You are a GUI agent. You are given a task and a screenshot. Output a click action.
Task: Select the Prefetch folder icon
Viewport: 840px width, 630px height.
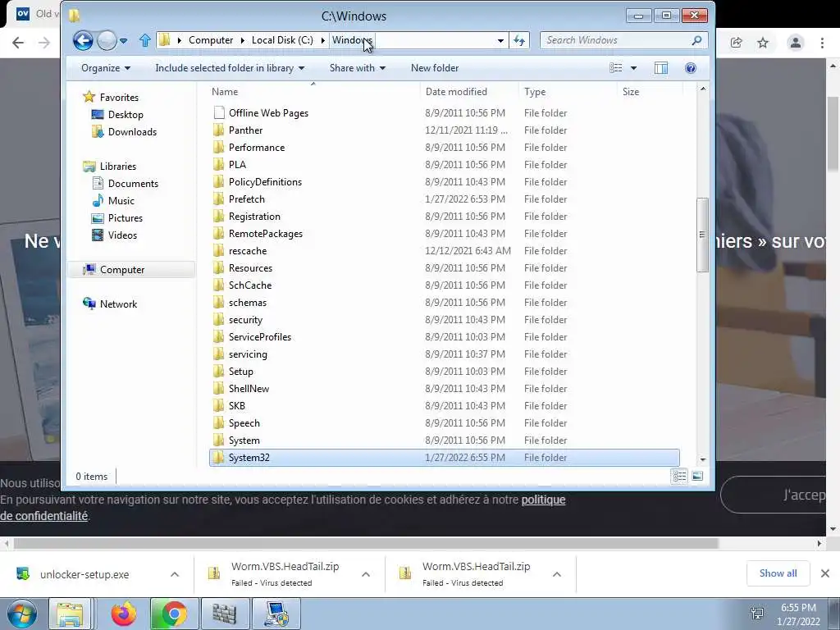(x=218, y=199)
